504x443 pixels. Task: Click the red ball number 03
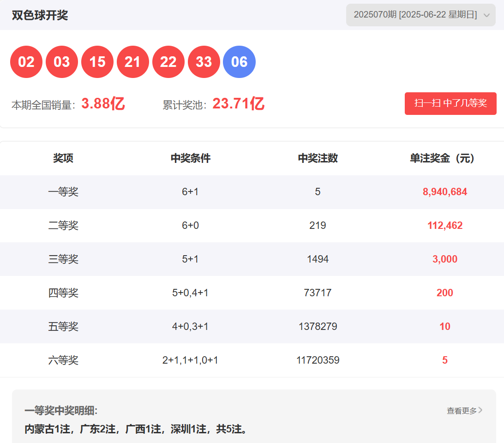tap(62, 62)
